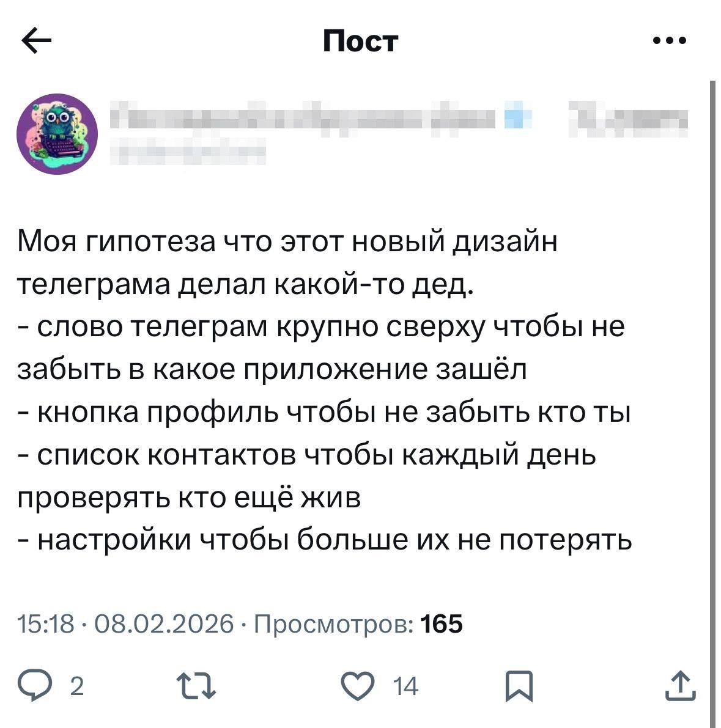Viewport: 721px width, 728px height.
Task: Click the owl profile avatar
Action: (57, 134)
